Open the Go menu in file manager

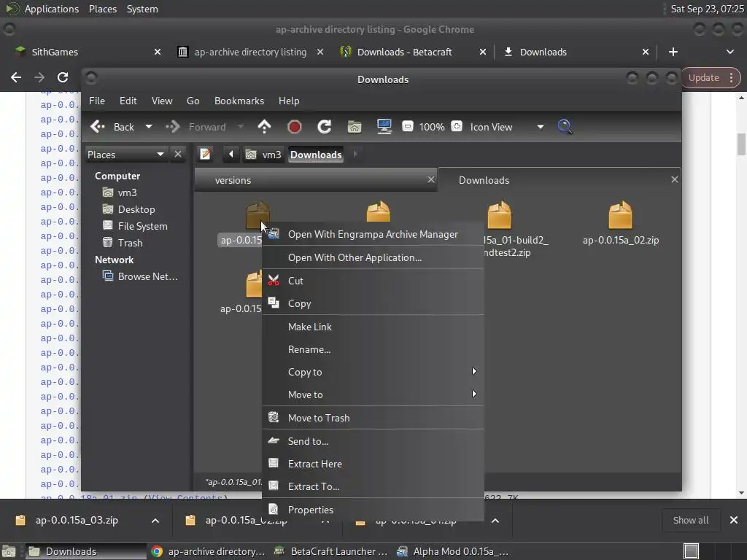pyautogui.click(x=193, y=101)
